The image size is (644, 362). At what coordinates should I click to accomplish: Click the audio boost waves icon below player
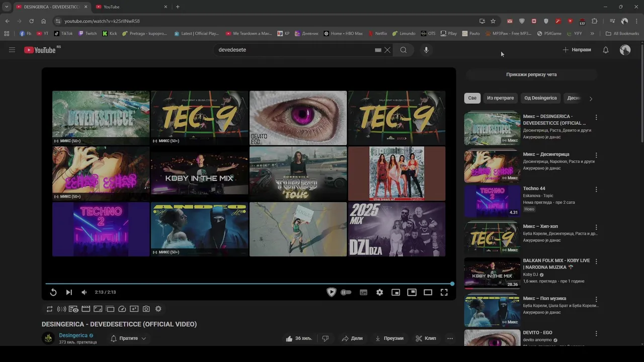coord(61,309)
